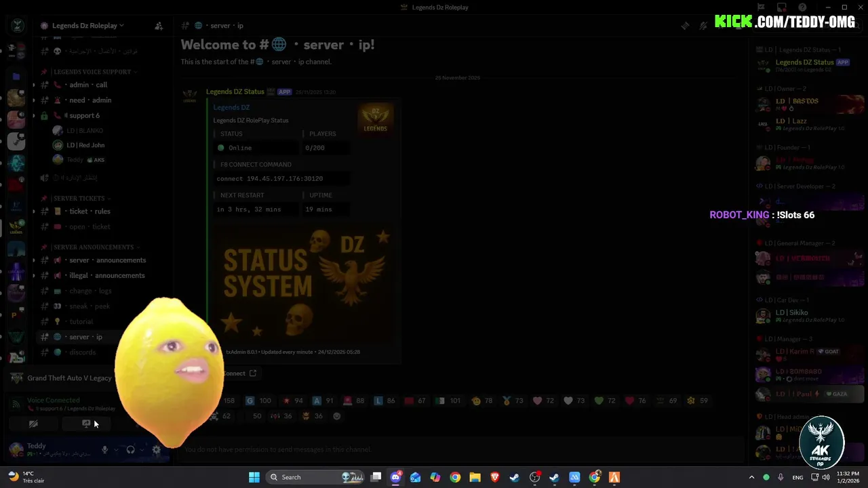
Task: Open the Windows Start menu
Action: pyautogui.click(x=254, y=477)
